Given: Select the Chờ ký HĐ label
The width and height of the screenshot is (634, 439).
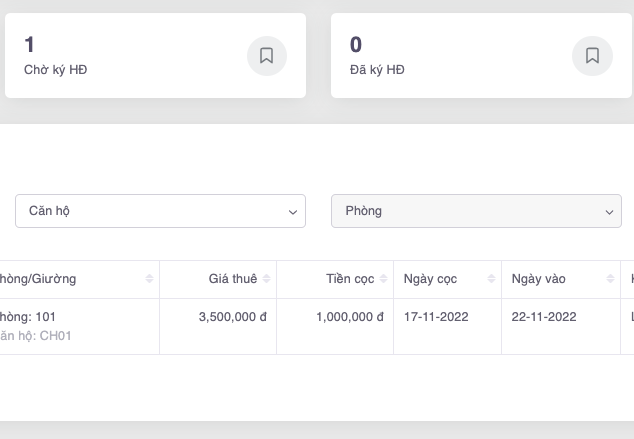Looking at the screenshot, I should [x=55, y=70].
